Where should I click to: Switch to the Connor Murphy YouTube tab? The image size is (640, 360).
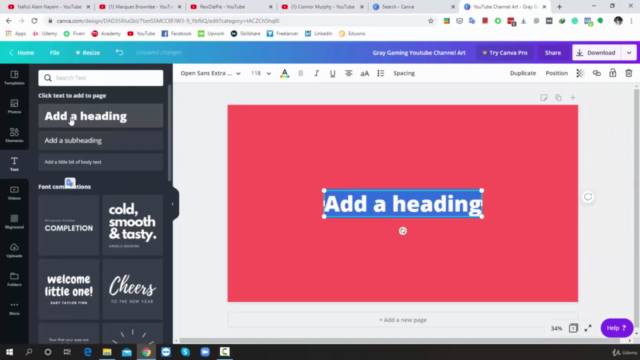click(x=323, y=7)
